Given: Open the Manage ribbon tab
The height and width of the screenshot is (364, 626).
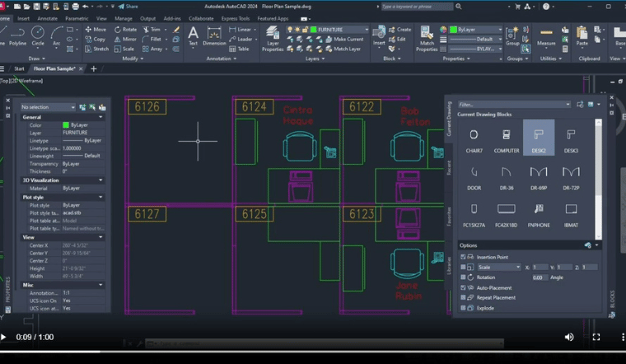Looking at the screenshot, I should pyautogui.click(x=124, y=18).
